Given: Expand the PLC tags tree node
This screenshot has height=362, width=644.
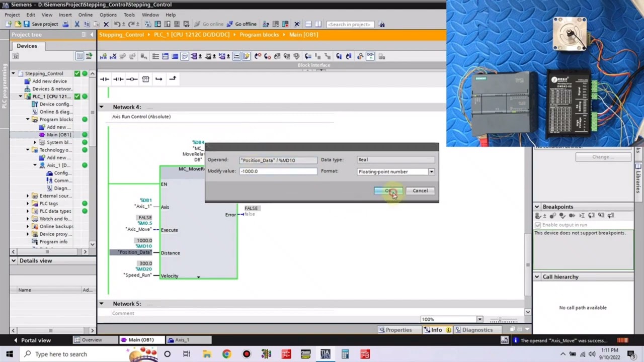Looking at the screenshot, I should click(x=28, y=204).
